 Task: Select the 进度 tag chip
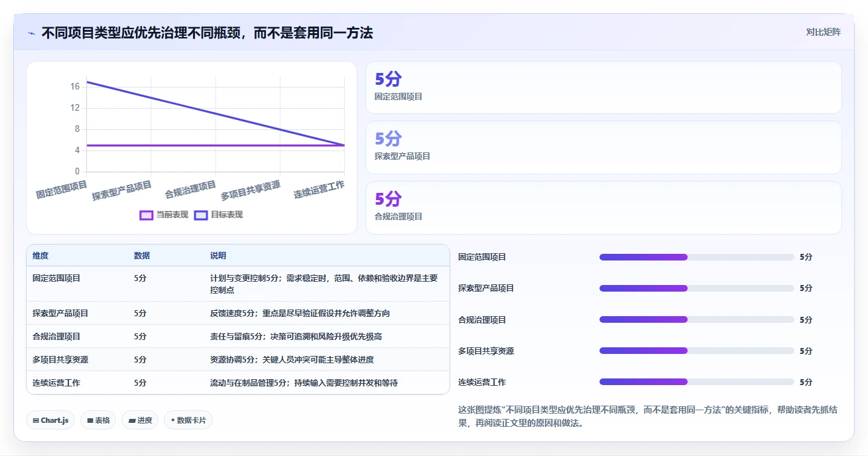coord(140,420)
